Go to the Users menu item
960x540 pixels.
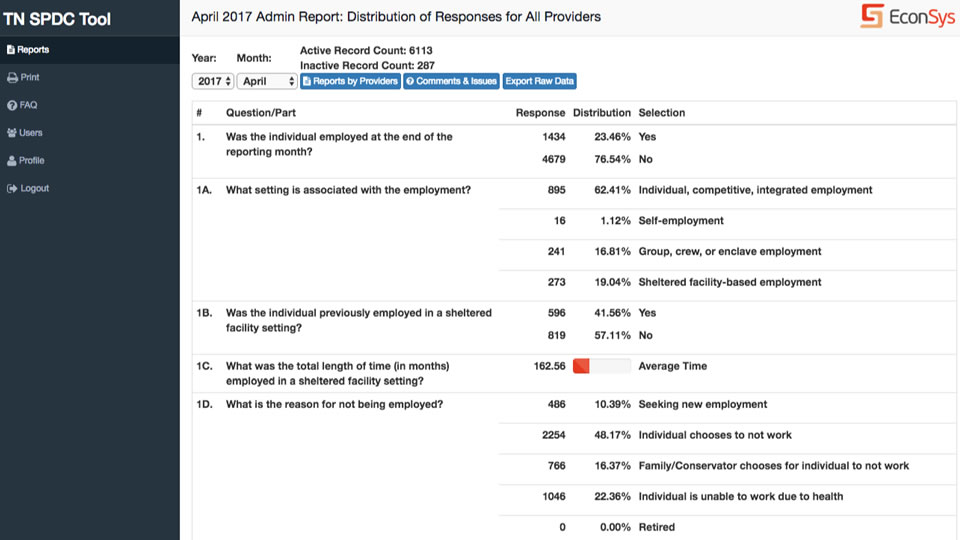(30, 133)
